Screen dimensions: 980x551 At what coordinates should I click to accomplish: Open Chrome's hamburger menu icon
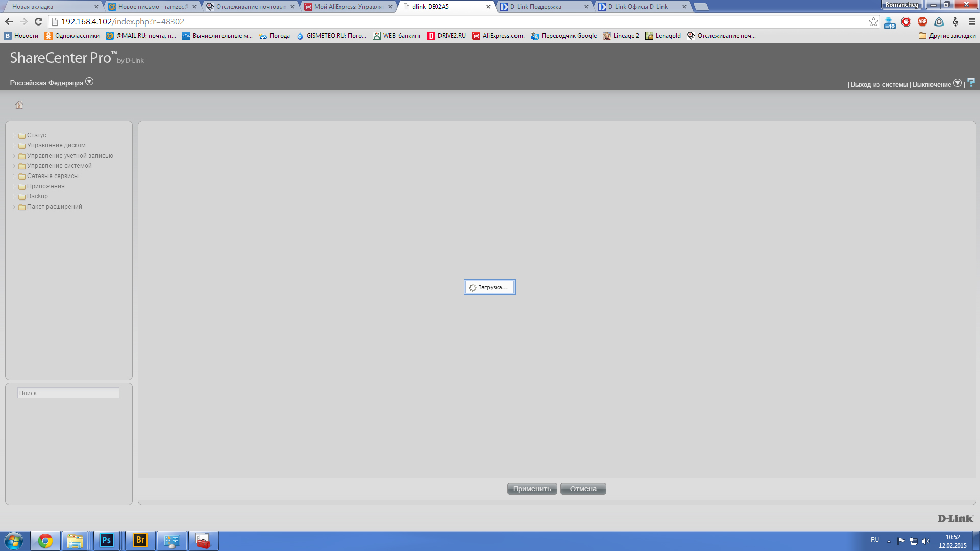(971, 21)
